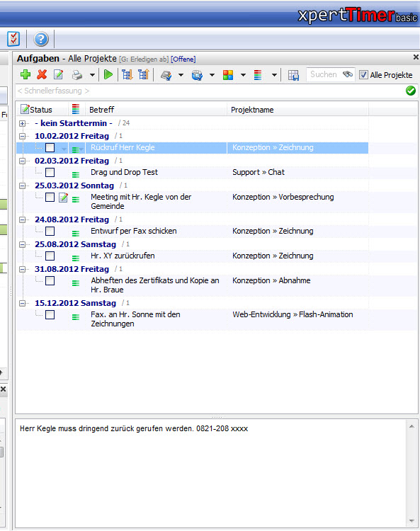Click the blue help question mark icon
Image resolution: width=420 pixels, height=531 pixels.
tap(41, 39)
